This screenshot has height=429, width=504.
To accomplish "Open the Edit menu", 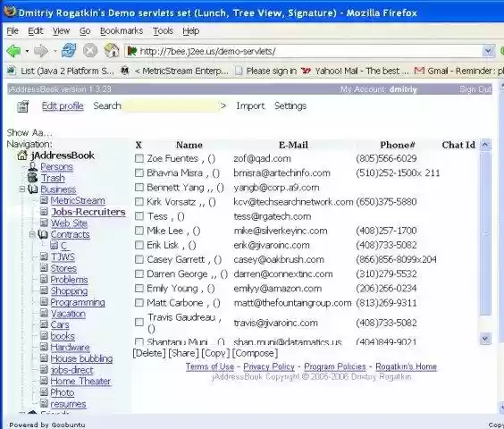I will (x=36, y=31).
